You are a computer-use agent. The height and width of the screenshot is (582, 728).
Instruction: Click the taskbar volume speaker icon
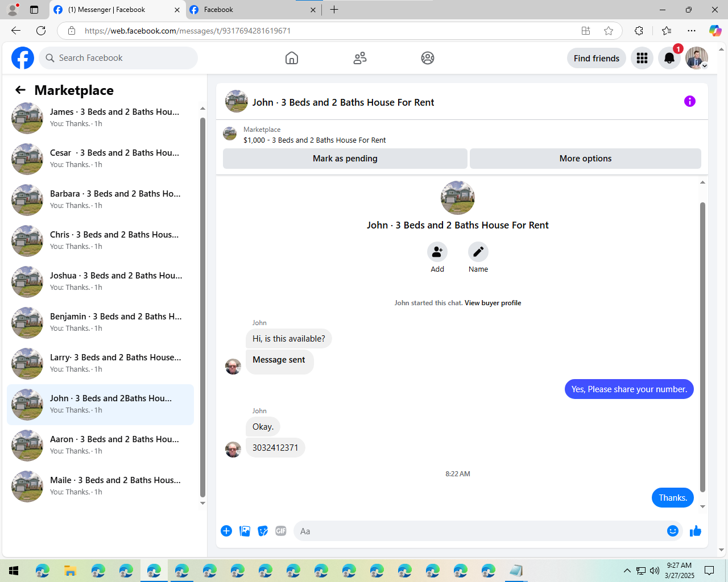[x=655, y=571]
